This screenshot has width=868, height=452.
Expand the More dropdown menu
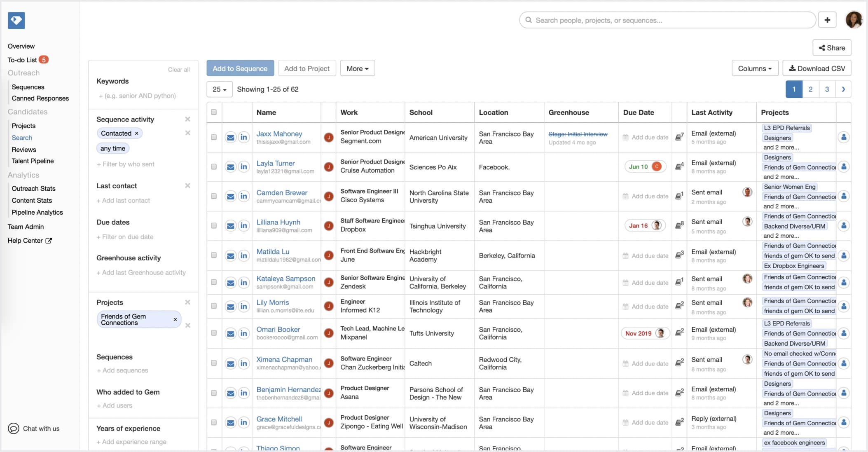tap(357, 68)
